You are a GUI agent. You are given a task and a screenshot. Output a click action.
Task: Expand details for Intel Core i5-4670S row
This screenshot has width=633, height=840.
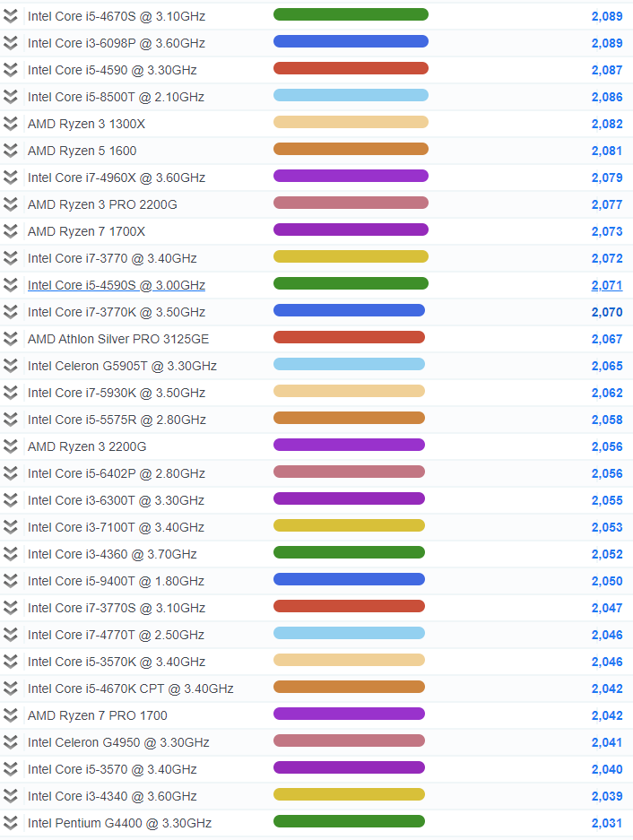pos(10,16)
